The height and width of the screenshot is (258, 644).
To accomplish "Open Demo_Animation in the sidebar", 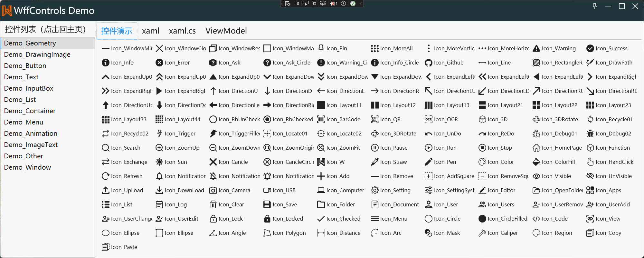I will (48, 134).
